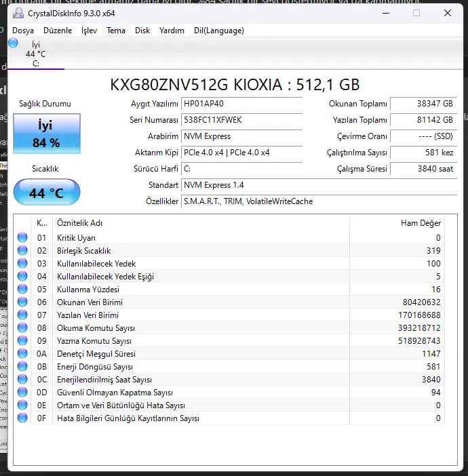Select the Okunan Veri Birimi attribute name
The image size is (468, 476).
point(90,302)
